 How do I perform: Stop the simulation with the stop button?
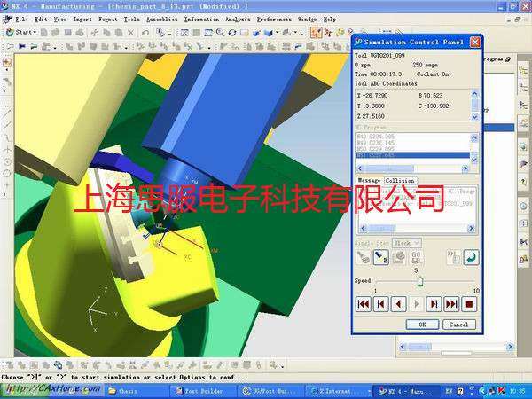470,303
